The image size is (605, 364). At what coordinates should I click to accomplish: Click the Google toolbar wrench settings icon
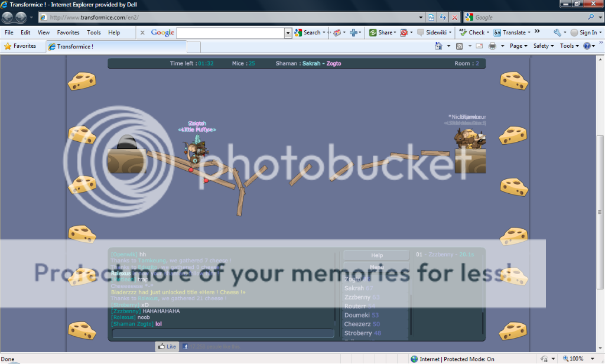point(557,32)
